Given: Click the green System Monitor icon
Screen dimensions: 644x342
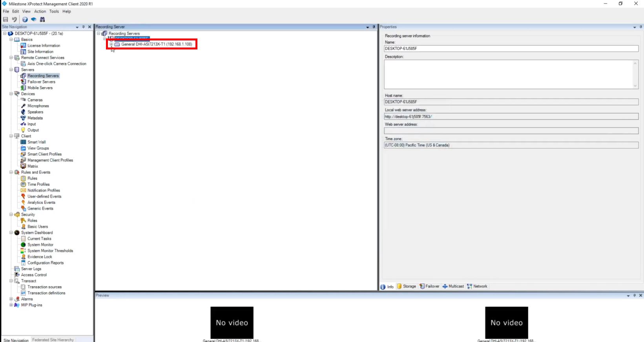Looking at the screenshot, I should [x=23, y=245].
